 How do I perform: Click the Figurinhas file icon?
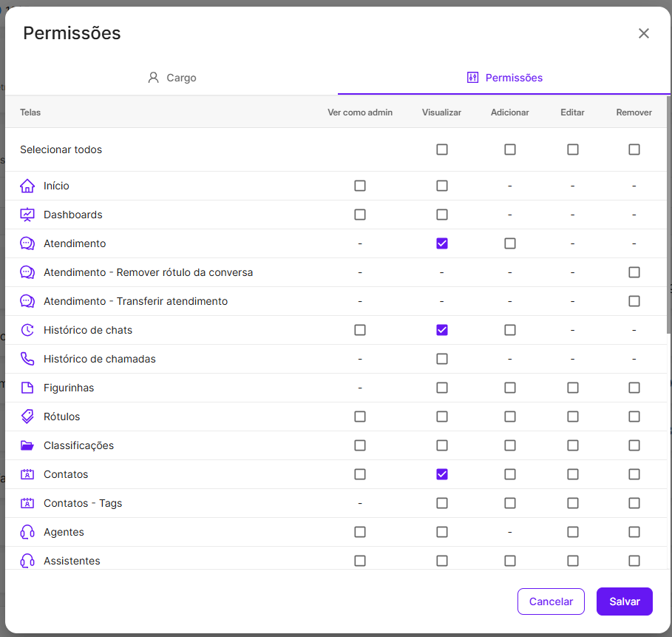pos(27,388)
